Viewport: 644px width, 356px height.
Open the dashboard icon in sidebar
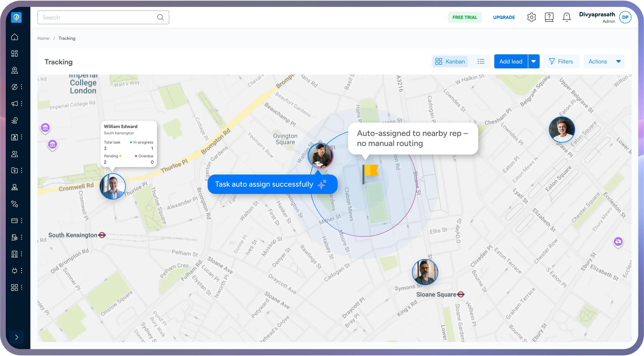pyautogui.click(x=14, y=54)
